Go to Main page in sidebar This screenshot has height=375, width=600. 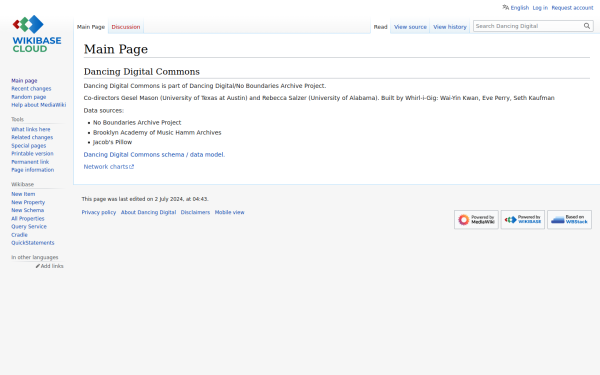point(24,81)
